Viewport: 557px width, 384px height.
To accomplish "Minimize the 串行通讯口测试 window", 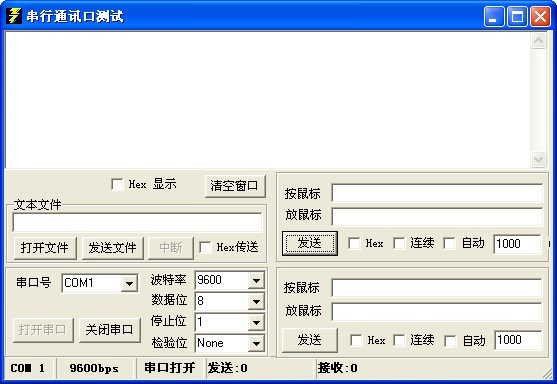I will (494, 16).
